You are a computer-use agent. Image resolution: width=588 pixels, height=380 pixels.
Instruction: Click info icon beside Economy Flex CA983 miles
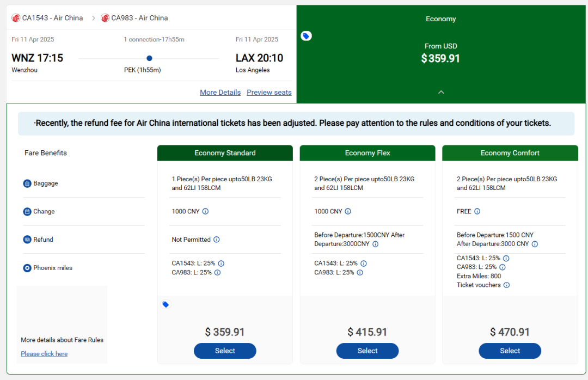360,272
